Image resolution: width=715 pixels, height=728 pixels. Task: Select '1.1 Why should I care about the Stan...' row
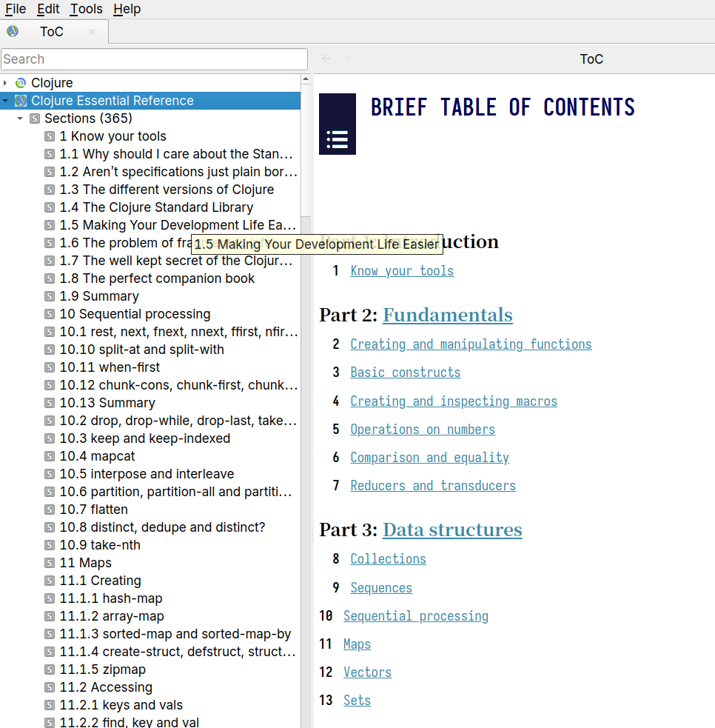tap(150, 154)
